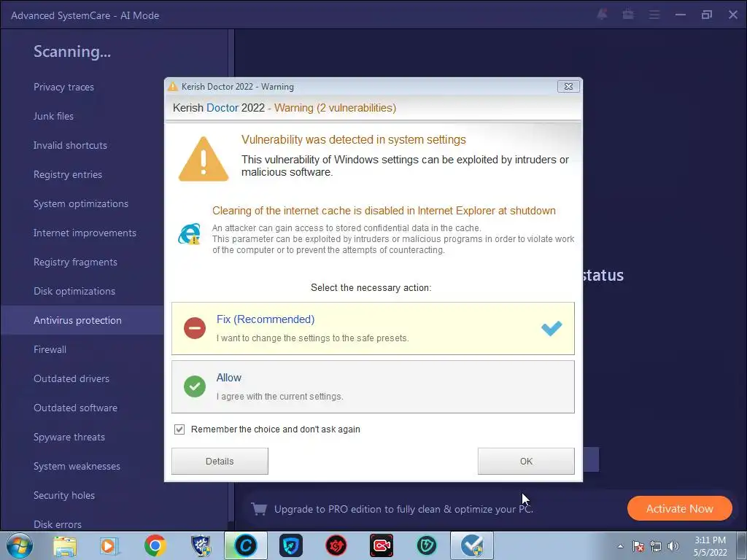Select the Fix (Recommended) option
747x560 pixels.
click(x=373, y=328)
